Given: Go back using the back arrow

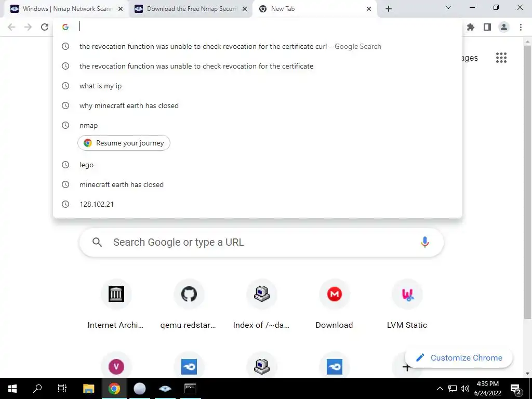Looking at the screenshot, I should tap(11, 27).
